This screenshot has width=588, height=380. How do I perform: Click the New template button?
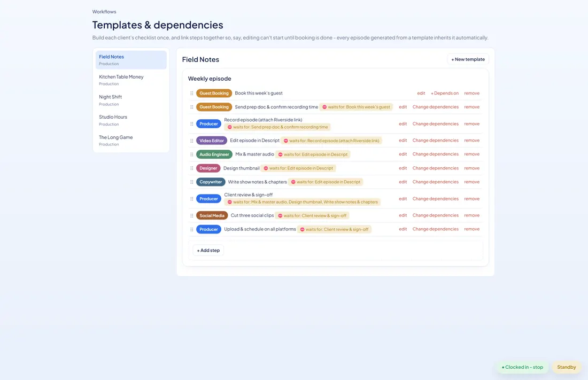tap(468, 59)
